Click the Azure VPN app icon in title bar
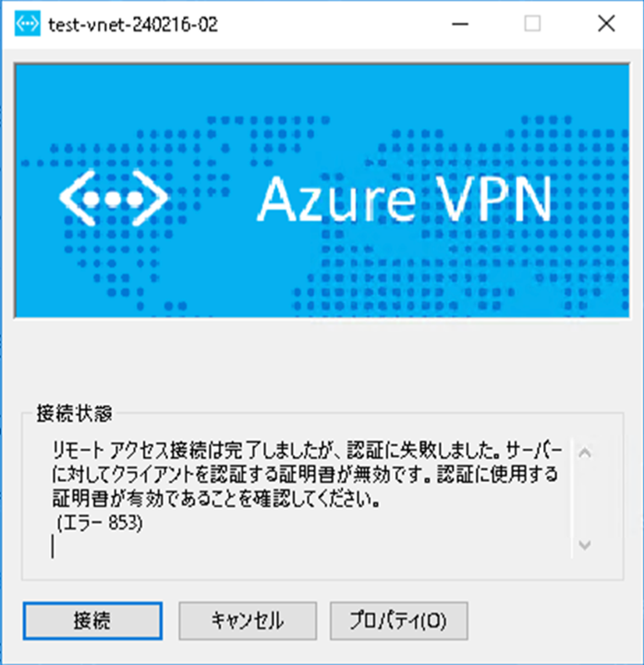The height and width of the screenshot is (665, 644). [29, 25]
